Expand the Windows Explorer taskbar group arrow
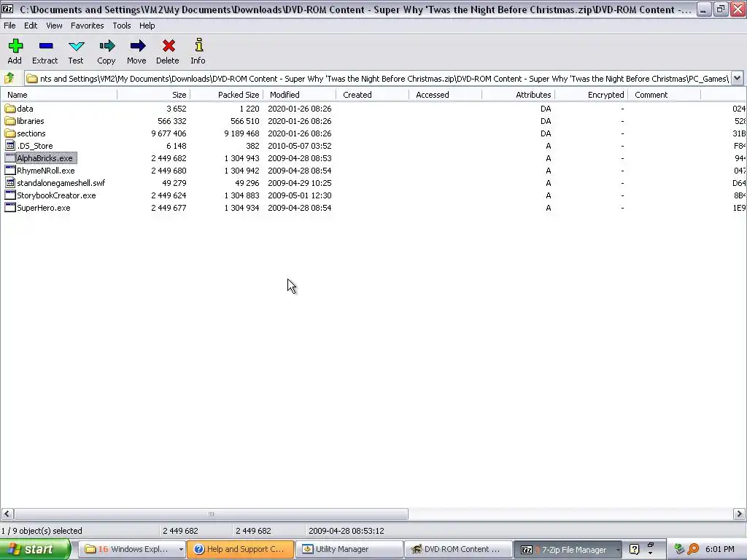 point(181,549)
